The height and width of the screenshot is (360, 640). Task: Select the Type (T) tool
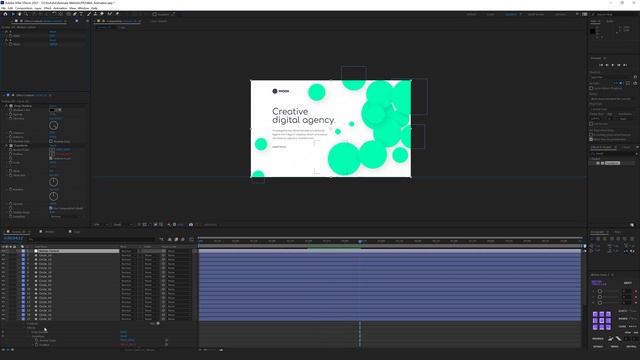(x=81, y=14)
